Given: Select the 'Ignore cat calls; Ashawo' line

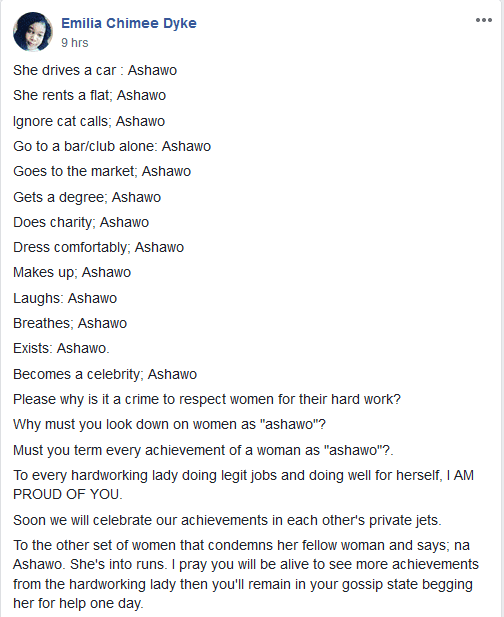Looking at the screenshot, I should tap(89, 121).
